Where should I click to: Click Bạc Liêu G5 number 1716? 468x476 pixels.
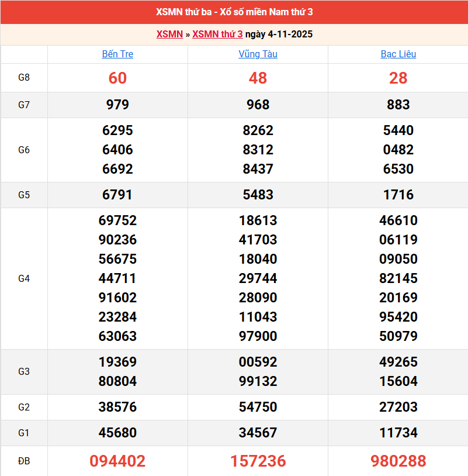pos(398,195)
